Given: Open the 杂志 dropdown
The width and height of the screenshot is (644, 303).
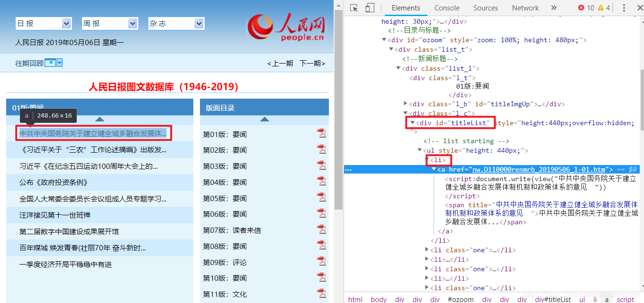Looking at the screenshot, I should coord(176,23).
